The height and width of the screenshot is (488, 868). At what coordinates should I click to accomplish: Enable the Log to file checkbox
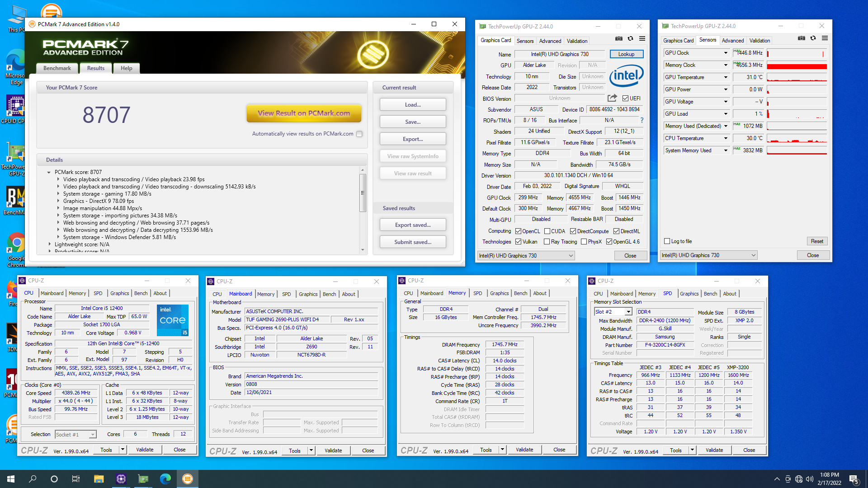[667, 241]
